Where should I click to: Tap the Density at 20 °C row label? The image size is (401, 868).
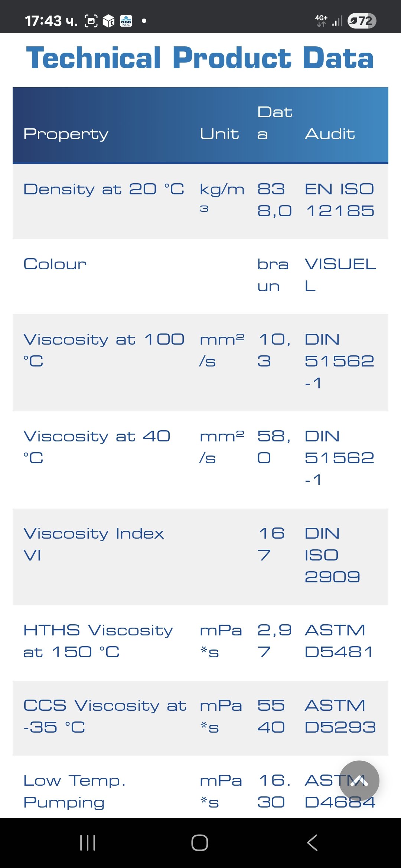click(104, 189)
